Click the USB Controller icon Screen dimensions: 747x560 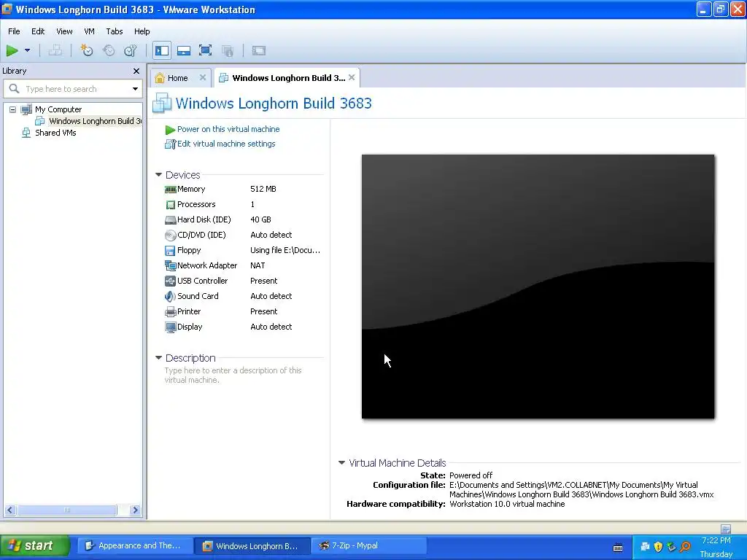pos(170,281)
